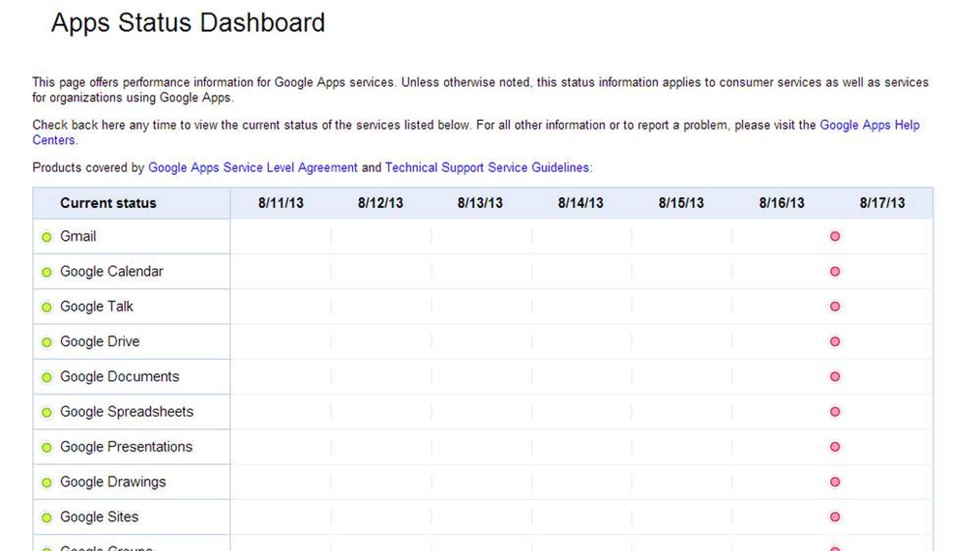The width and height of the screenshot is (980, 551).
Task: Click Gmail's red outage indicator dot
Action: pos(835,236)
